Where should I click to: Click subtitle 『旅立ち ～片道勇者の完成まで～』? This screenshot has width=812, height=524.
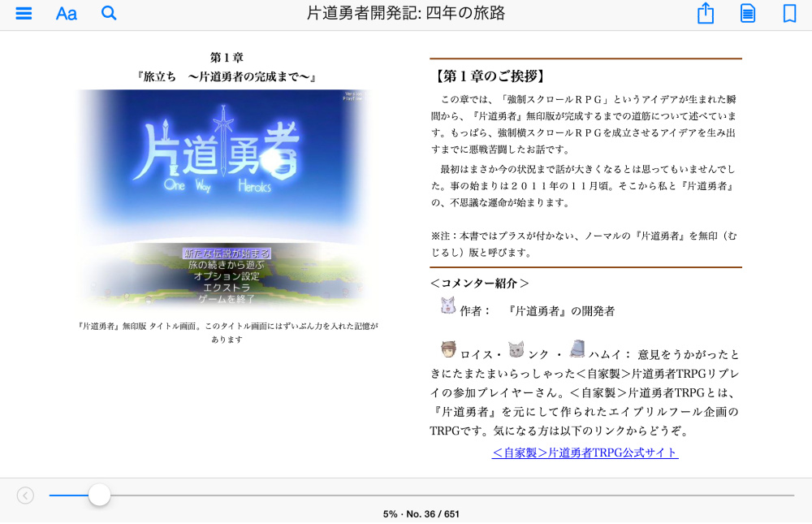point(227,76)
